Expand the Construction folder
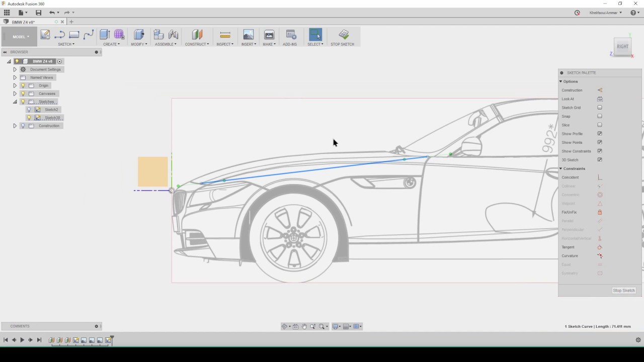 [15, 126]
